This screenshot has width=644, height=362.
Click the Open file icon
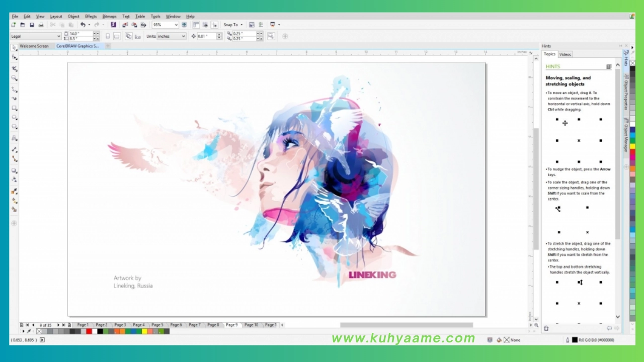23,25
